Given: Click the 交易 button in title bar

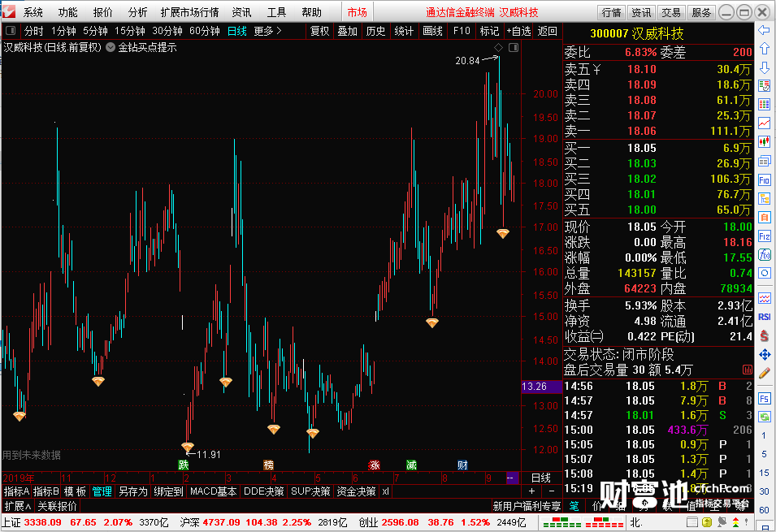Looking at the screenshot, I should [671, 12].
